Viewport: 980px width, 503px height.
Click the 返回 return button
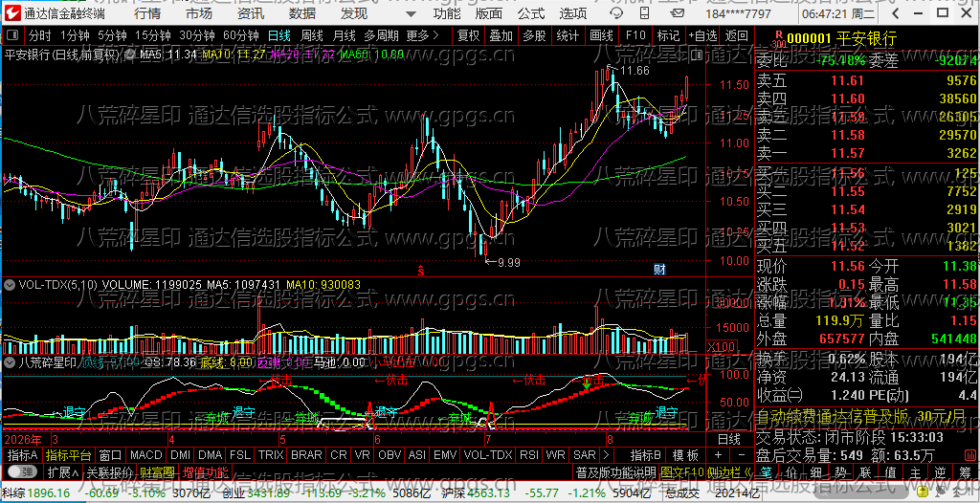[736, 35]
